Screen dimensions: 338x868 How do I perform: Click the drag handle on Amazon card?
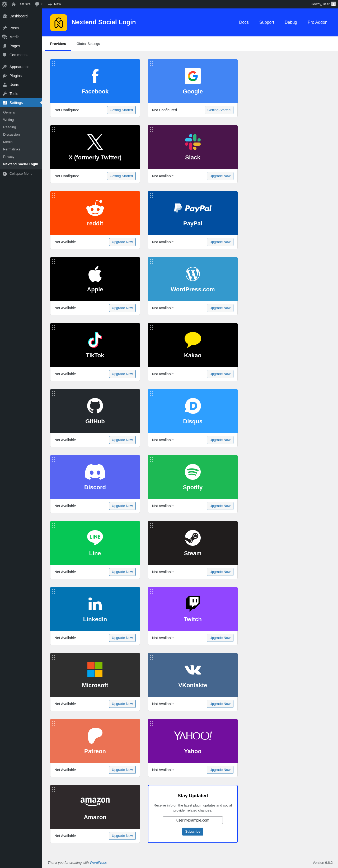[x=54, y=789]
